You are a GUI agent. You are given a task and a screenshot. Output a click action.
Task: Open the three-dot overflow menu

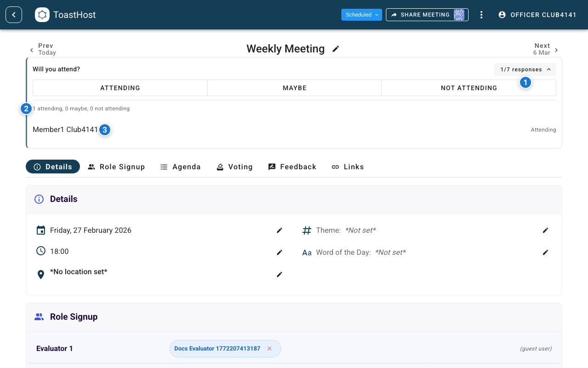pyautogui.click(x=481, y=14)
